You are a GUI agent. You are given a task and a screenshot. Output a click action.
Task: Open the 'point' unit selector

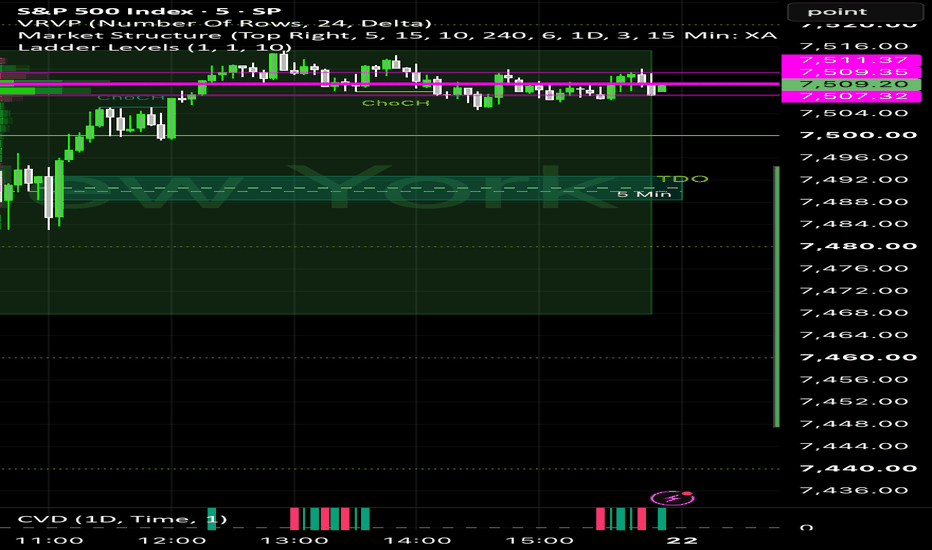(855, 11)
